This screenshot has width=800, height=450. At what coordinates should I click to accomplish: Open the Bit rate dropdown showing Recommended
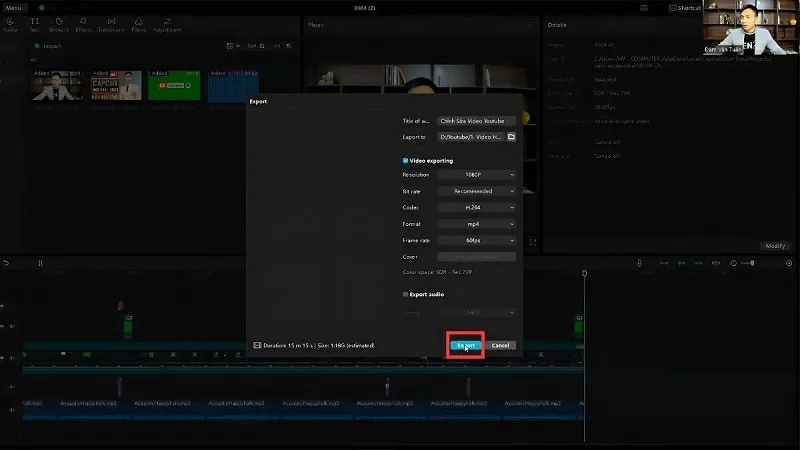[477, 191]
